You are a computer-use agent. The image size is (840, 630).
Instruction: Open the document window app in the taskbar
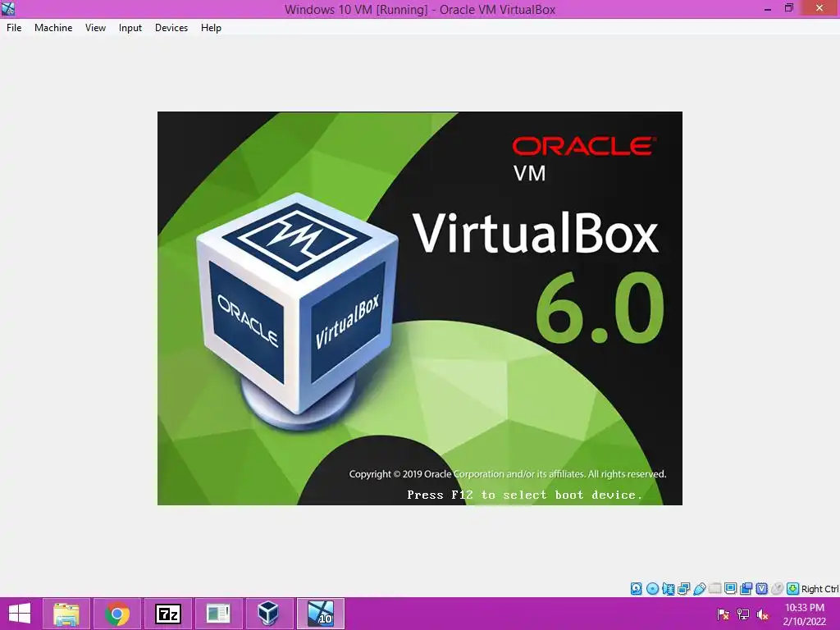tap(218, 614)
